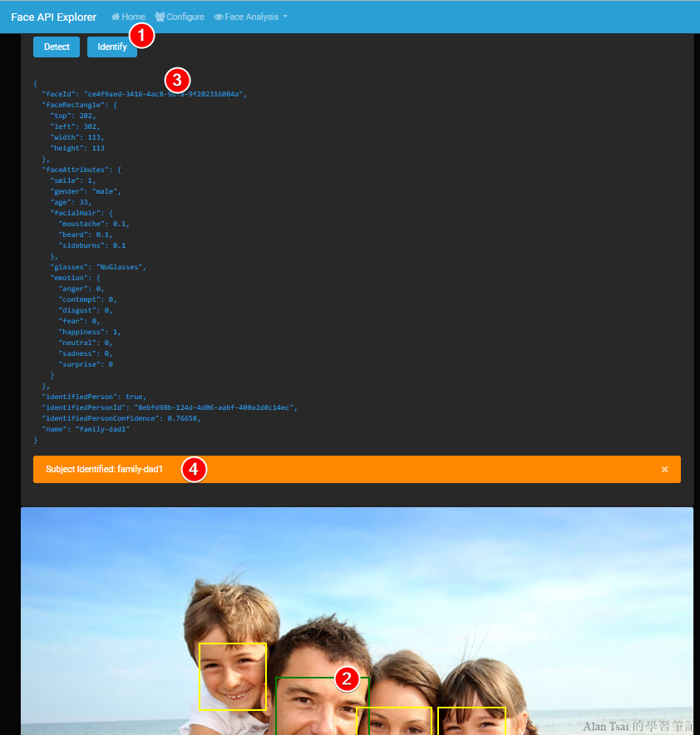Click the Identify button
Screen dimensions: 700x735
click(112, 47)
